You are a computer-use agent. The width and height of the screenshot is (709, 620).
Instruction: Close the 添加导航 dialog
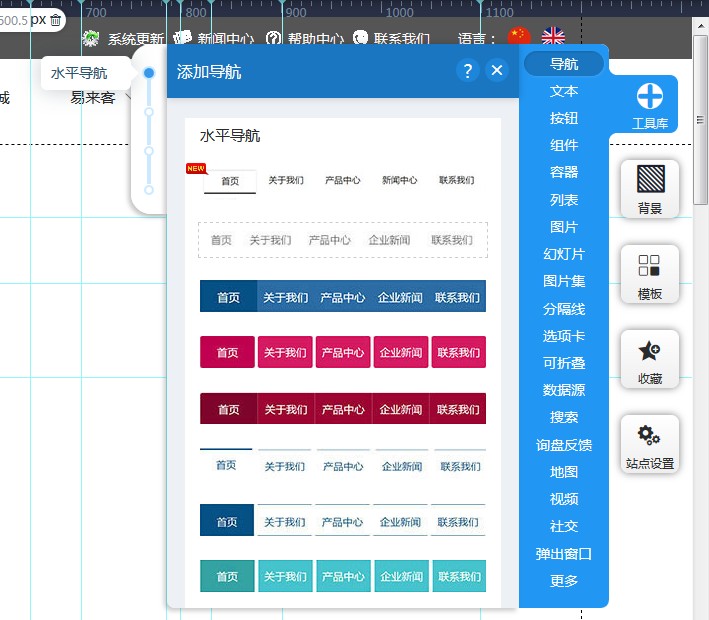pos(497,71)
